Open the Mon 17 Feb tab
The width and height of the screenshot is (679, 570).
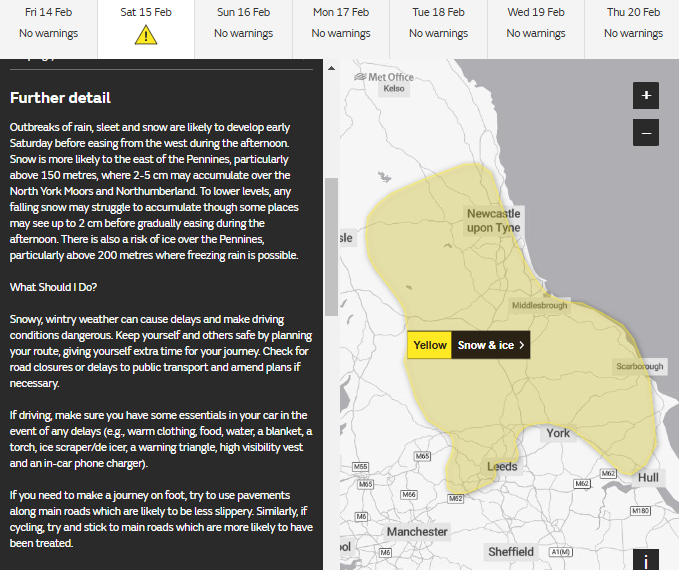coord(341,29)
